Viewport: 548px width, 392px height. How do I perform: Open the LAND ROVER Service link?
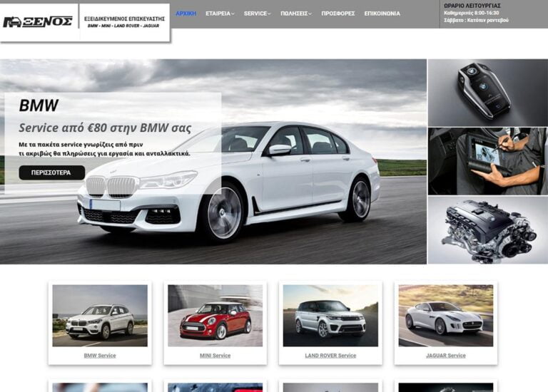[x=330, y=356]
